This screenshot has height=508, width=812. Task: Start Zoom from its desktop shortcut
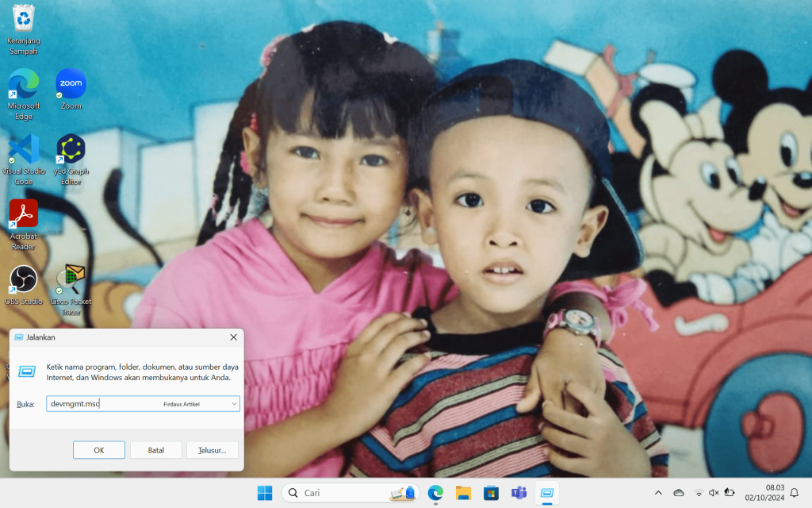coord(71,83)
